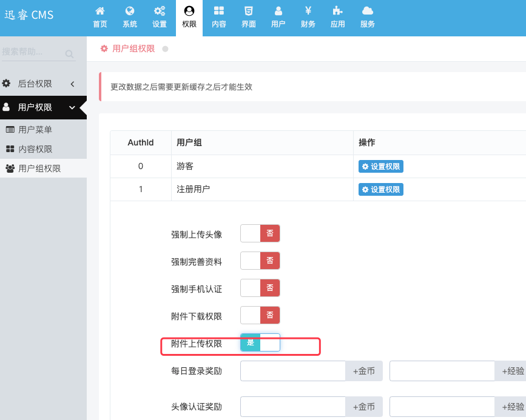
Task: Click 设置权限 button for 游客 group
Action: 381,167
